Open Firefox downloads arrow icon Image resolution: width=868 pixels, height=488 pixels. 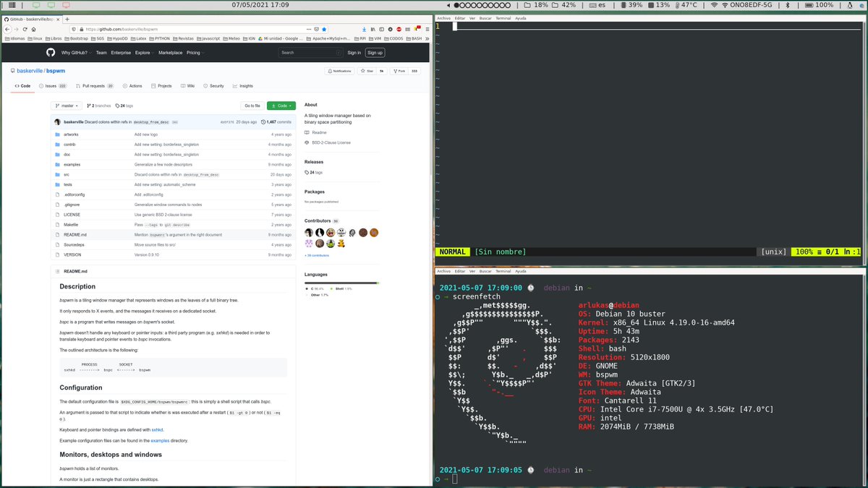[x=363, y=29]
